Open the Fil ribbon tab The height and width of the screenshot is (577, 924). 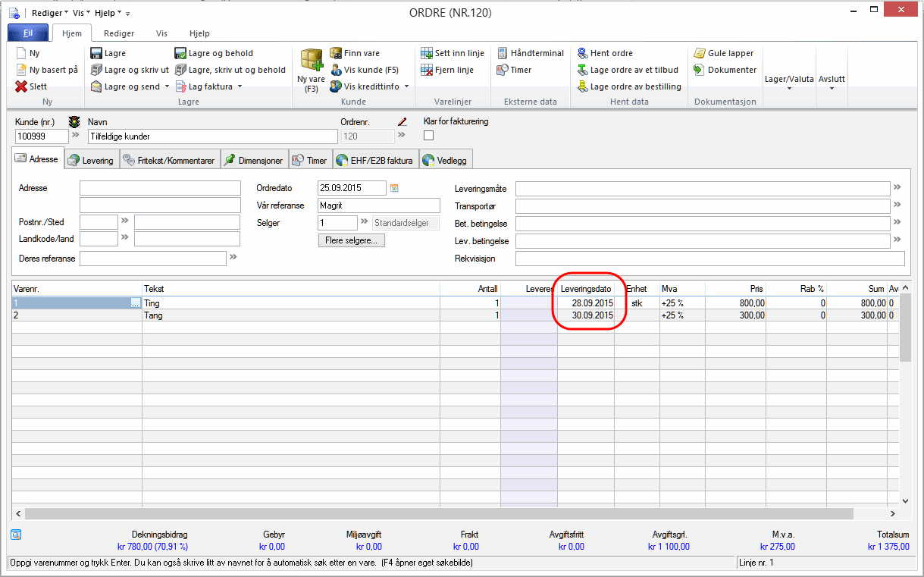[28, 33]
